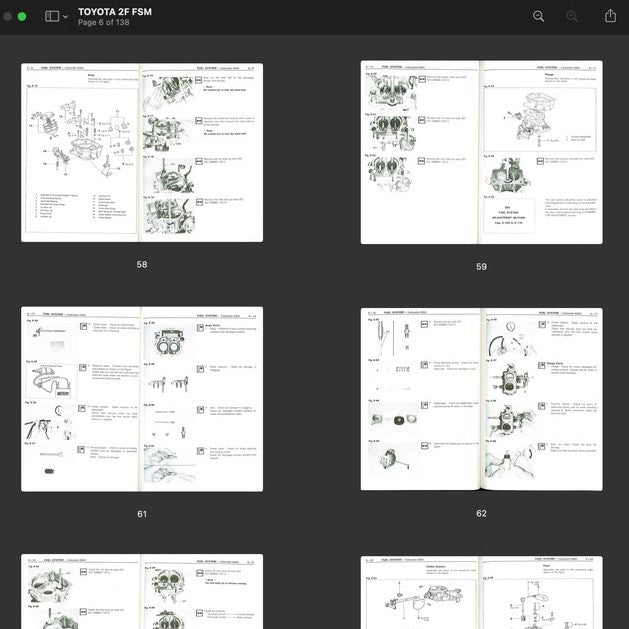This screenshot has width=629, height=629.
Task: Select the page 59 thumbnail
Action: pos(481,152)
